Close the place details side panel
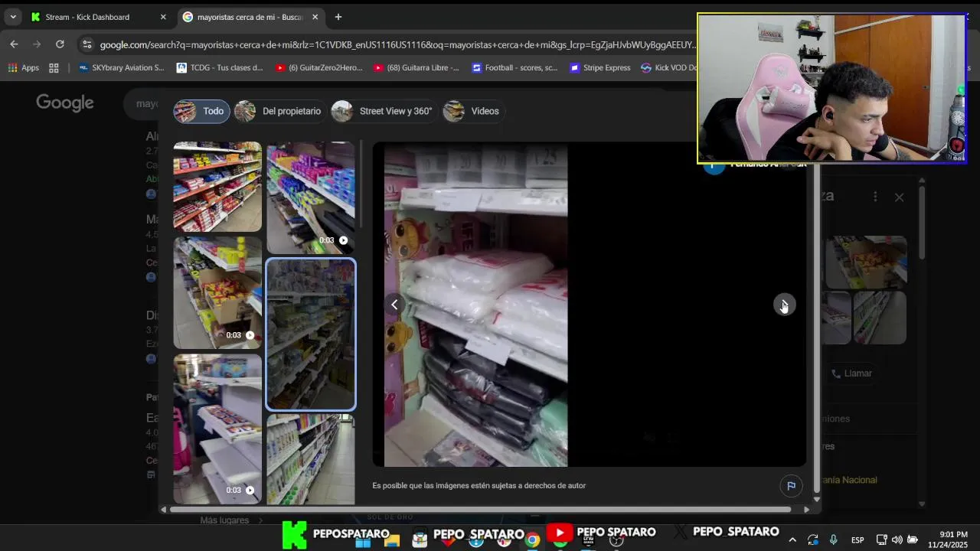Image resolution: width=980 pixels, height=551 pixels. pos(899,197)
